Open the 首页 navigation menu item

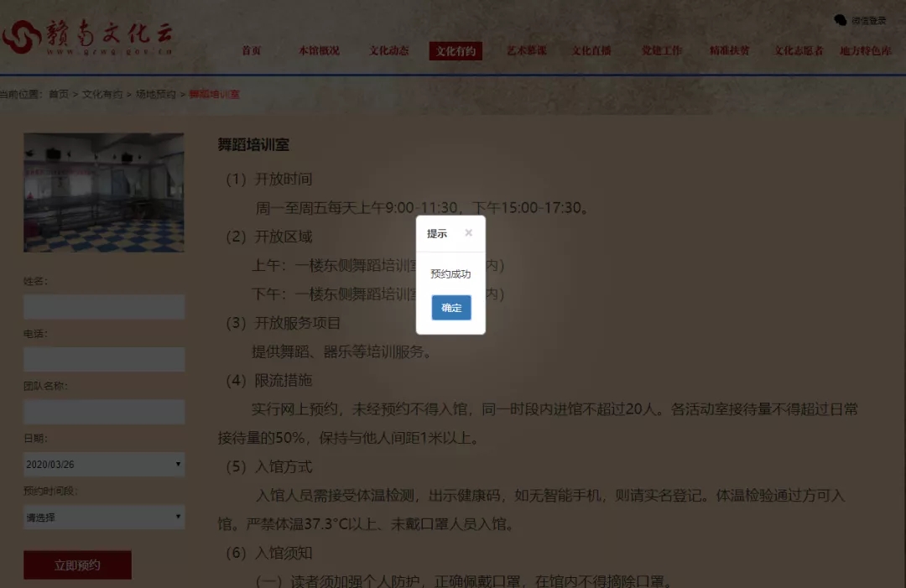(253, 50)
